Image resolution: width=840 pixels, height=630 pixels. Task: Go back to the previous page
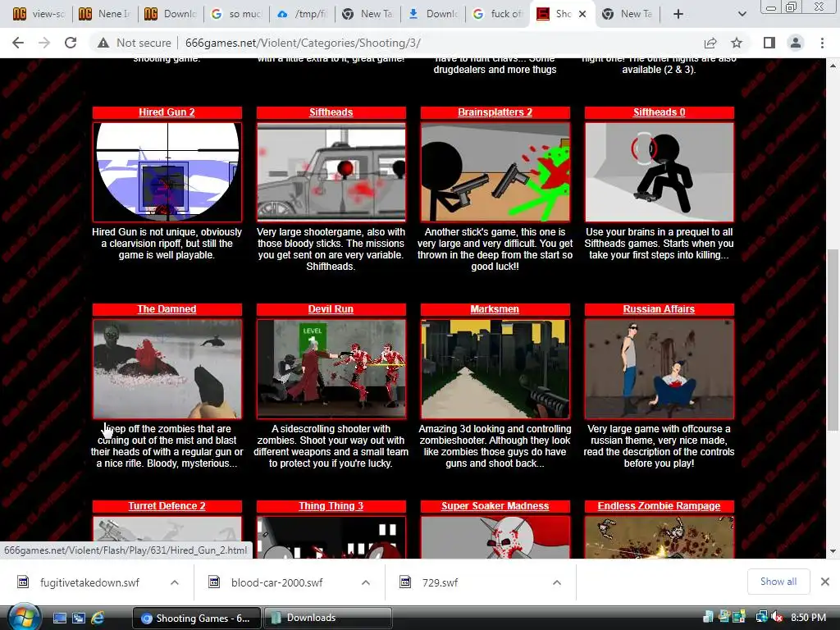pos(18,43)
